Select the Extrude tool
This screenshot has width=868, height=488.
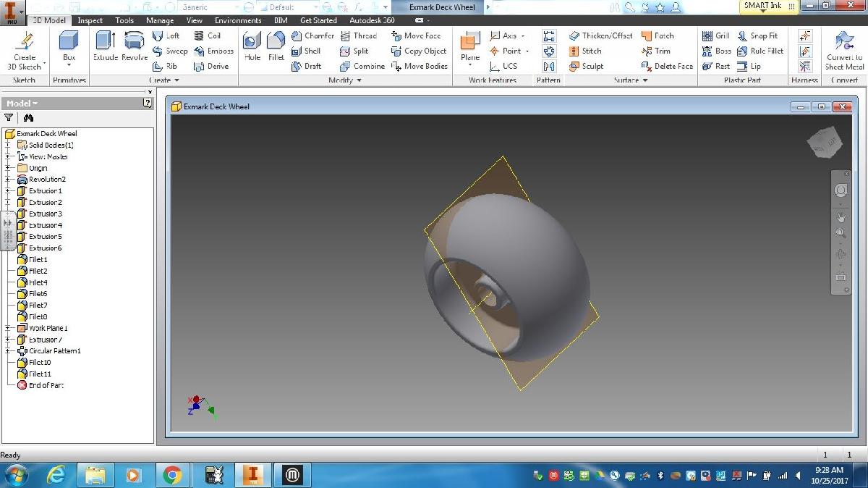coord(105,46)
